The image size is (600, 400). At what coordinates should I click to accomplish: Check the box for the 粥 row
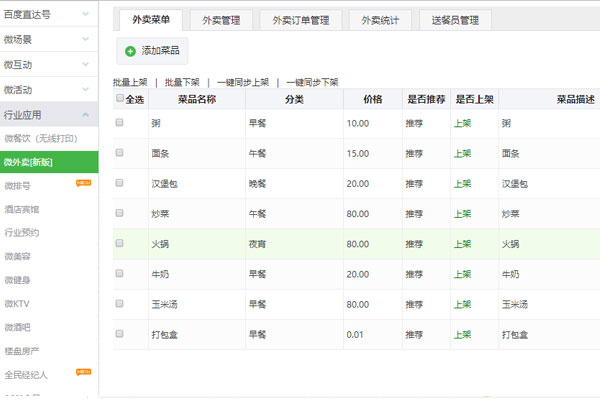[x=119, y=122]
